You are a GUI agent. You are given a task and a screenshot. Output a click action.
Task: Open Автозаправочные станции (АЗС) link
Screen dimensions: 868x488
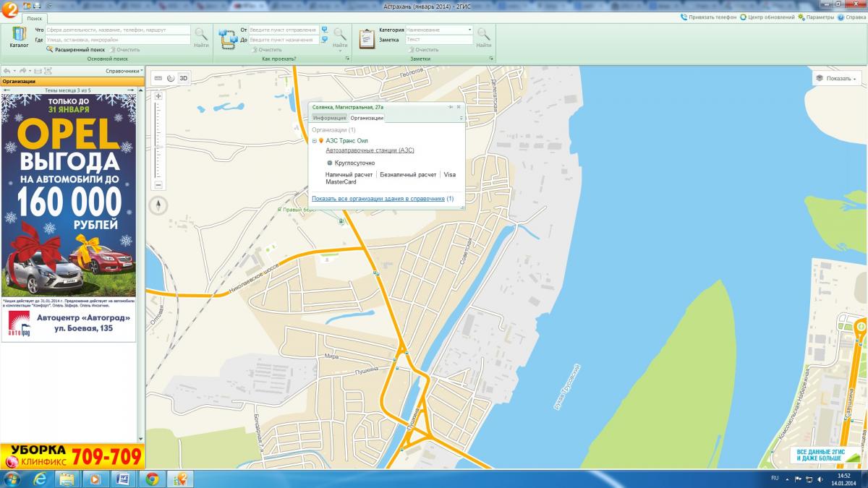(370, 150)
